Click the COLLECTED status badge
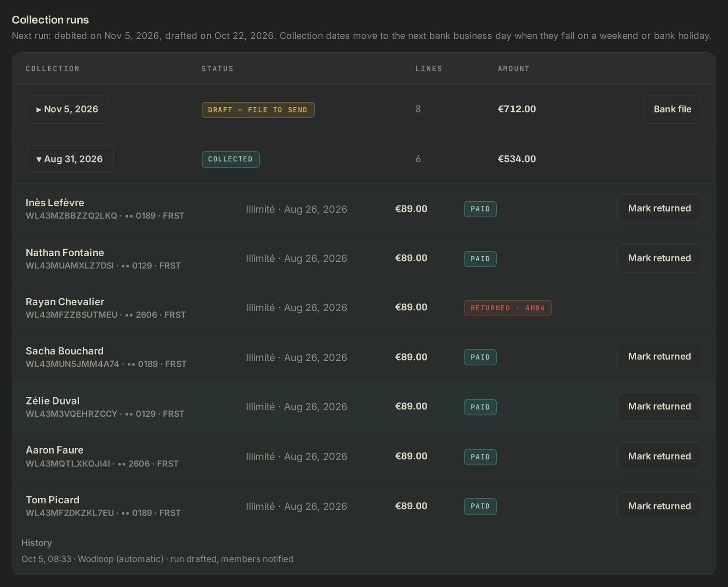 point(231,159)
